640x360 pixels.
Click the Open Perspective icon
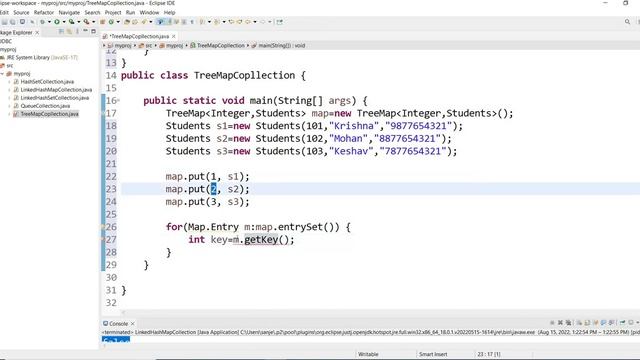click(x=280, y=22)
